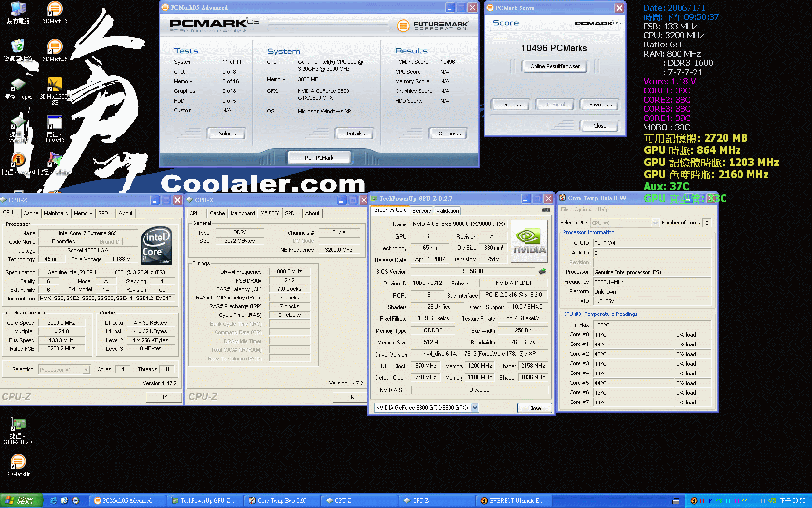Launch the cpuz shortcut on the desktop

18,89
